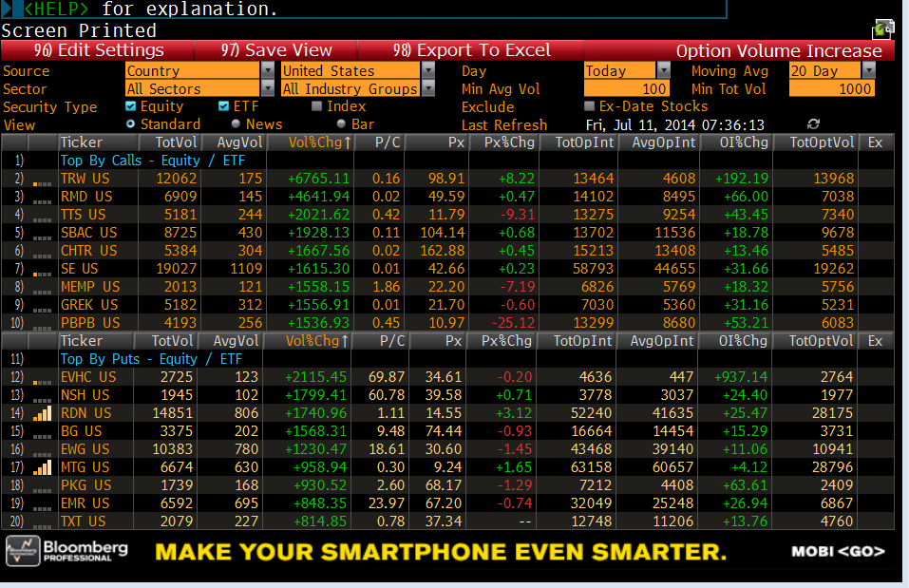Image resolution: width=909 pixels, height=588 pixels.
Task: Click the MOBI <GO> banner link
Action: click(838, 551)
